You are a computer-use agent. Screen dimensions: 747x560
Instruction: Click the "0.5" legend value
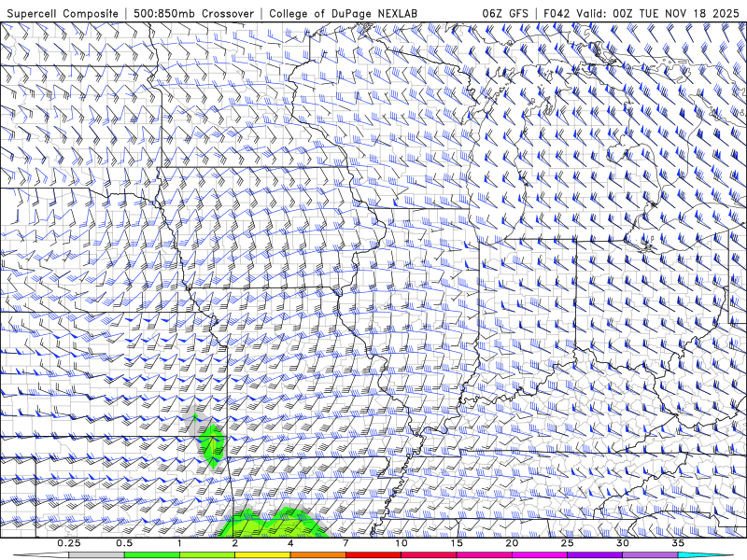click(124, 543)
